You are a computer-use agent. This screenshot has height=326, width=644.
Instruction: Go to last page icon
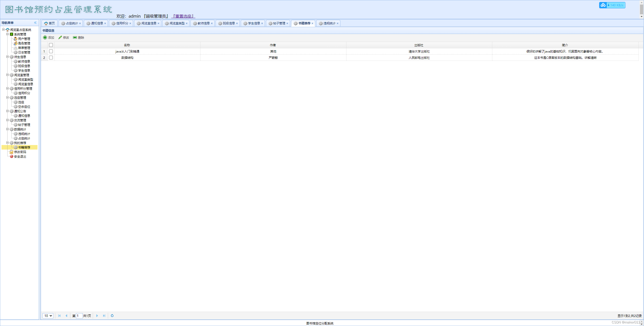click(x=104, y=316)
